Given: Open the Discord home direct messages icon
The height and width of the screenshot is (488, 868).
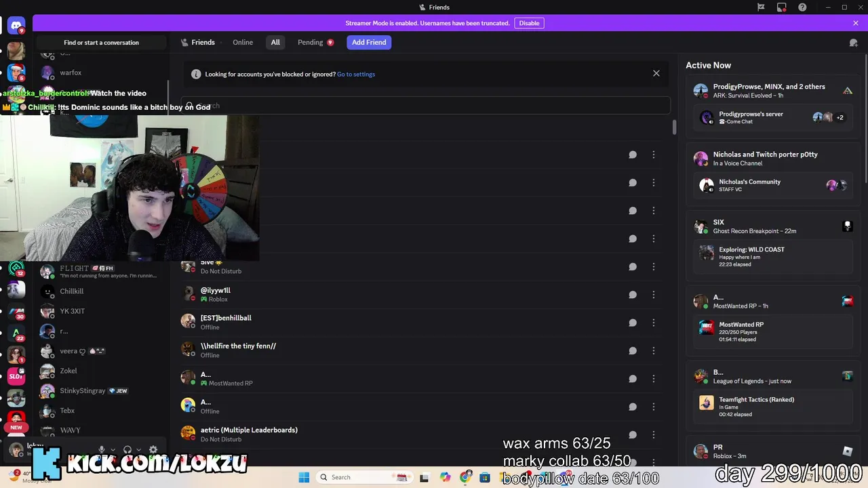Looking at the screenshot, I should [16, 26].
